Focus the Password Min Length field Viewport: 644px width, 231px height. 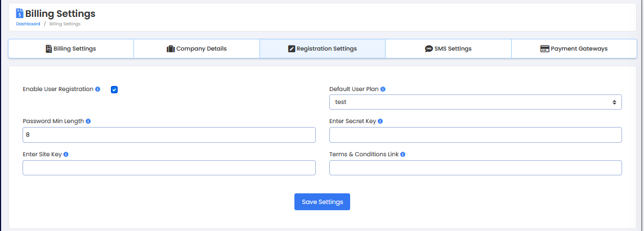[x=169, y=135]
